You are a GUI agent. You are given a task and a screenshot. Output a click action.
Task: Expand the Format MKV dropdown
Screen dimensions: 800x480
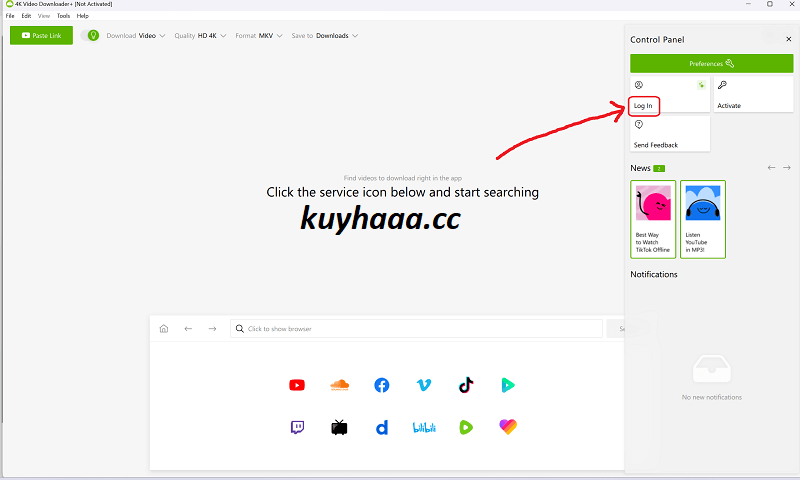click(259, 36)
